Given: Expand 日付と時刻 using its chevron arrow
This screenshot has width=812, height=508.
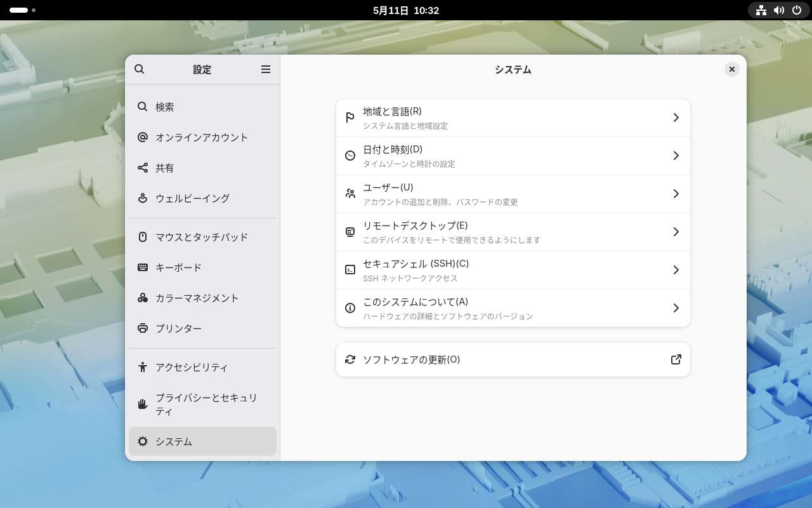Looking at the screenshot, I should coord(676,156).
